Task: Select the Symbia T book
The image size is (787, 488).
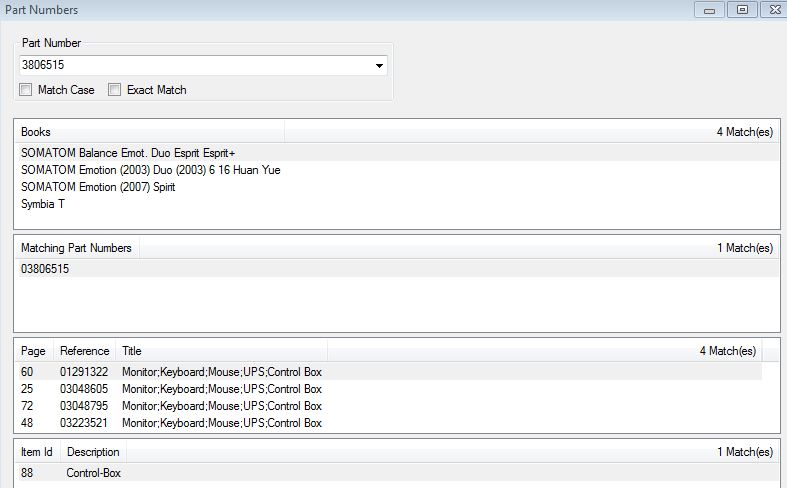Action: pos(397,204)
